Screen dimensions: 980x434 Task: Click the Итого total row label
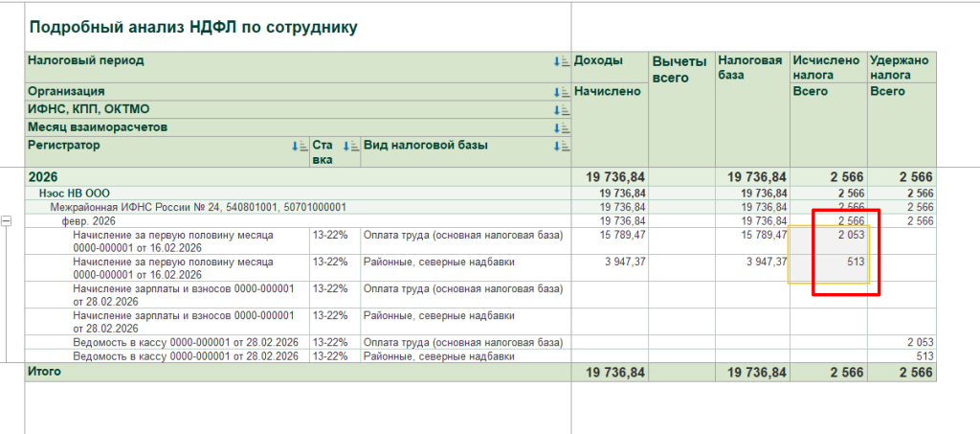pyautogui.click(x=46, y=373)
